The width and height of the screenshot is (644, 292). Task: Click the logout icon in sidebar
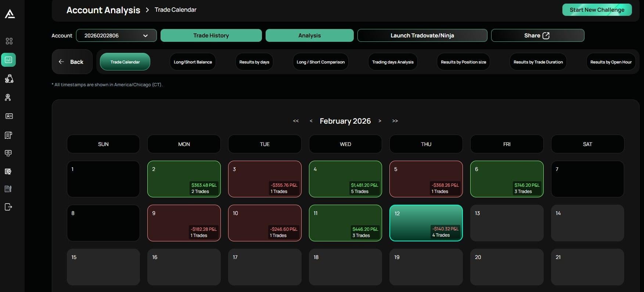(8, 207)
